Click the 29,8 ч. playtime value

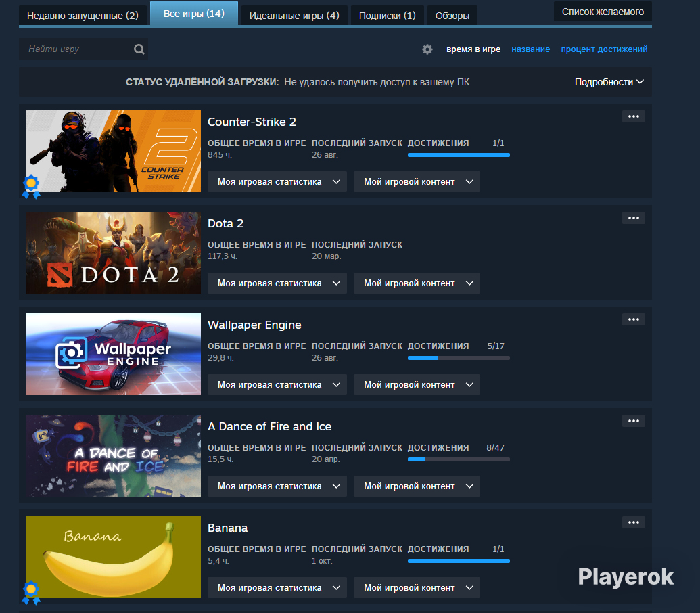220,358
